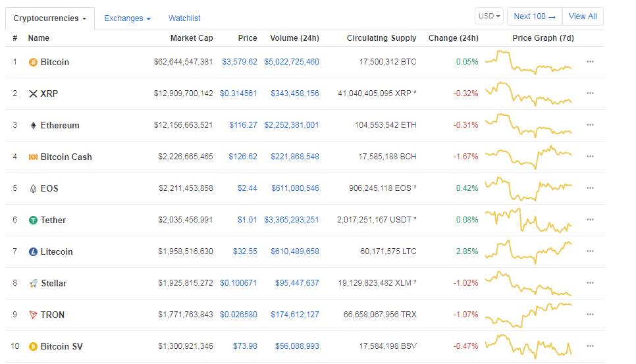Click the Ethereum diamond logo icon
Image resolution: width=636 pixels, height=364 pixels.
click(x=34, y=126)
